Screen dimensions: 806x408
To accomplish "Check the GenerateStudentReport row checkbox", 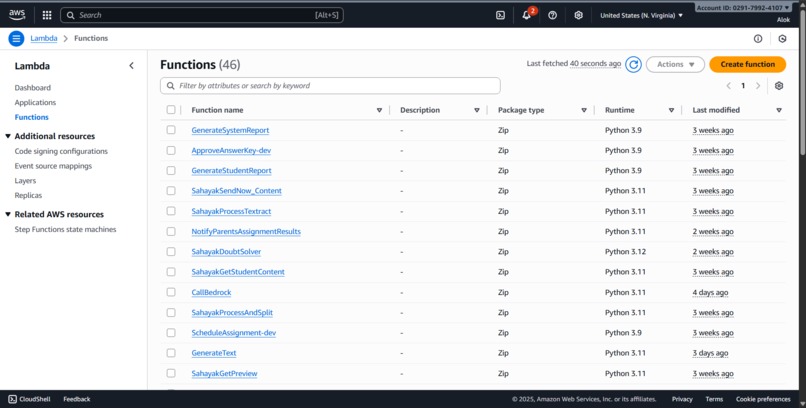I will (171, 171).
